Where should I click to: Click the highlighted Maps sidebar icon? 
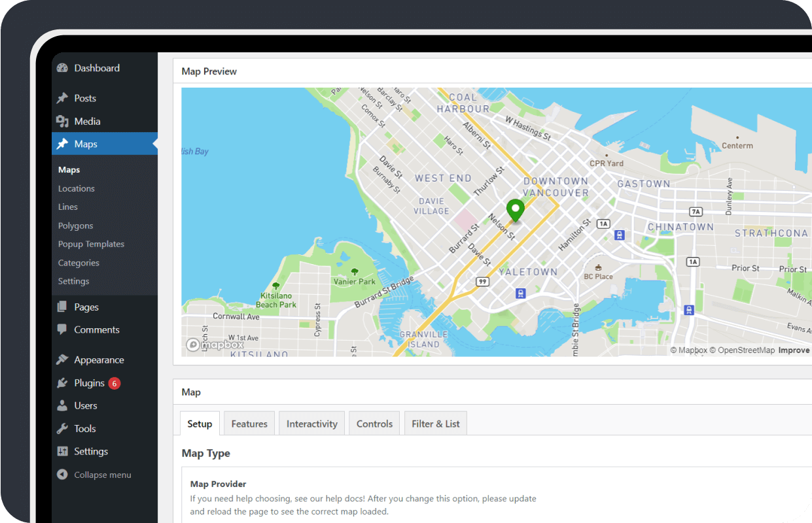62,143
